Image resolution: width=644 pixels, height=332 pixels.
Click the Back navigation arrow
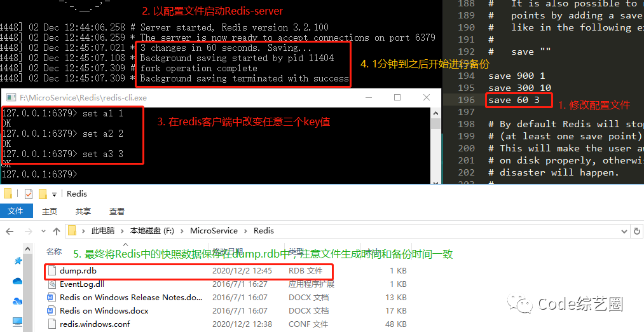[10, 231]
